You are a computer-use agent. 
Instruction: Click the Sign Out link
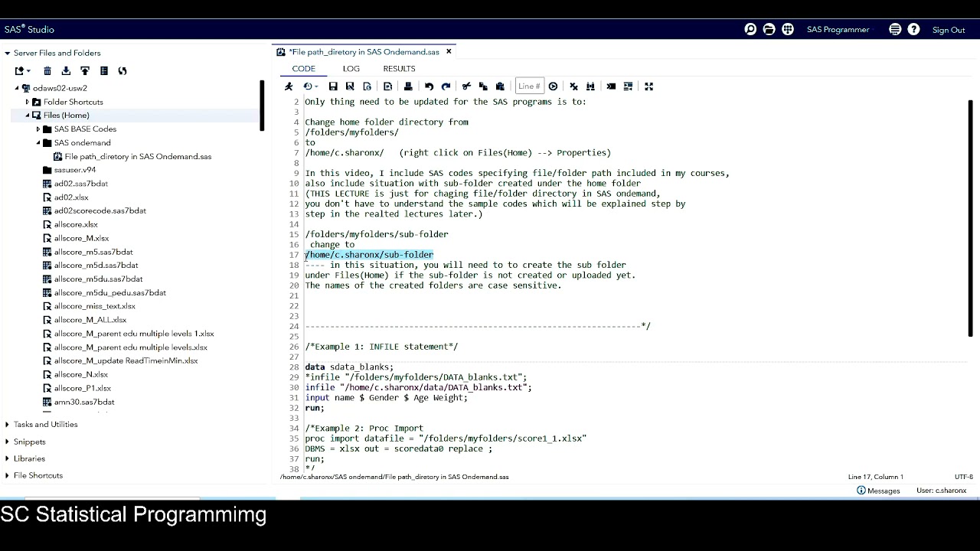click(x=949, y=30)
